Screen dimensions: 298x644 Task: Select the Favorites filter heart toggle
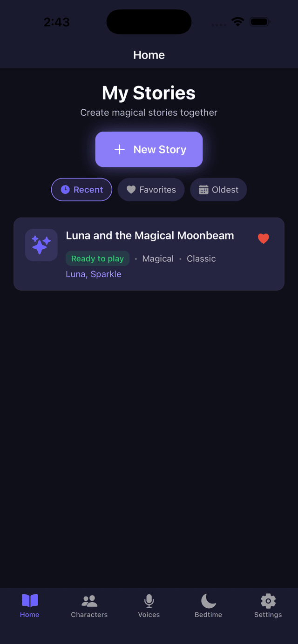click(131, 190)
